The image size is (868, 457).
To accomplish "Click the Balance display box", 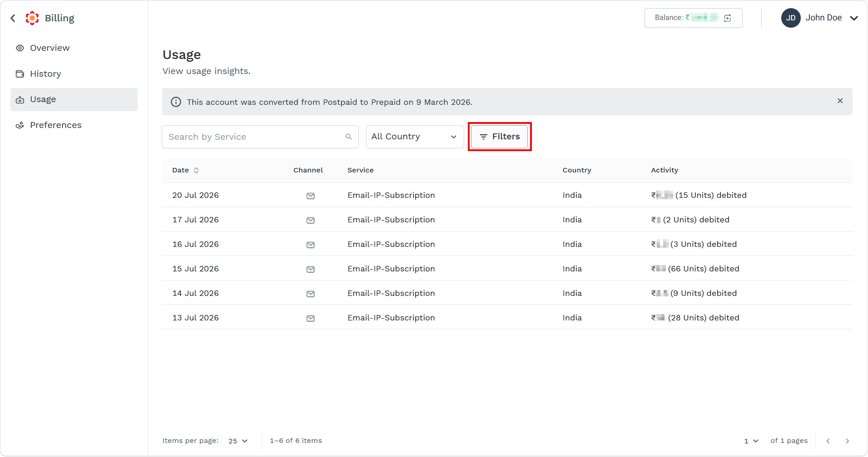I will (693, 18).
